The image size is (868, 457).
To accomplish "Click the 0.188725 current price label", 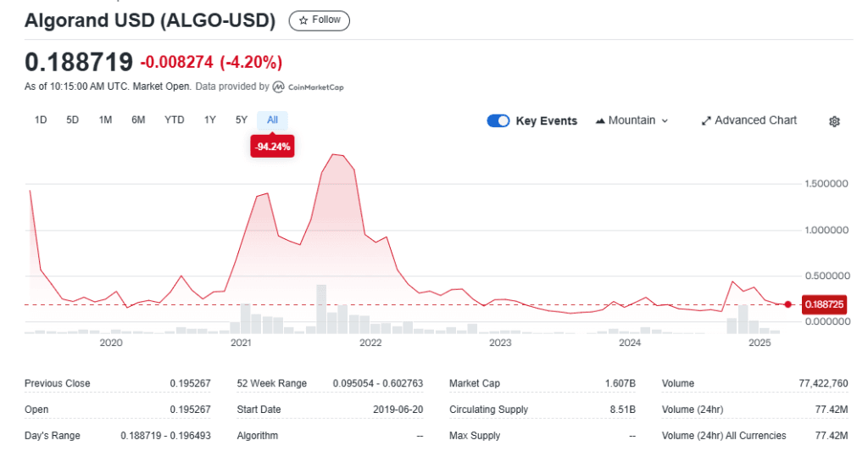I will (x=824, y=304).
